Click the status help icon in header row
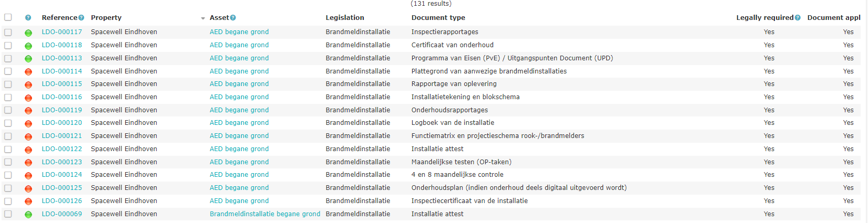Viewport: 868px width, 223px height. (28, 18)
